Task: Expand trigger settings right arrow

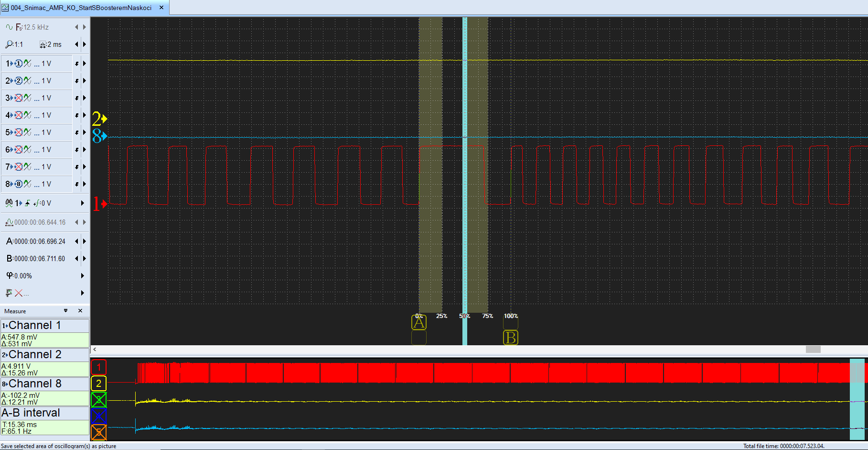Action: 83,203
